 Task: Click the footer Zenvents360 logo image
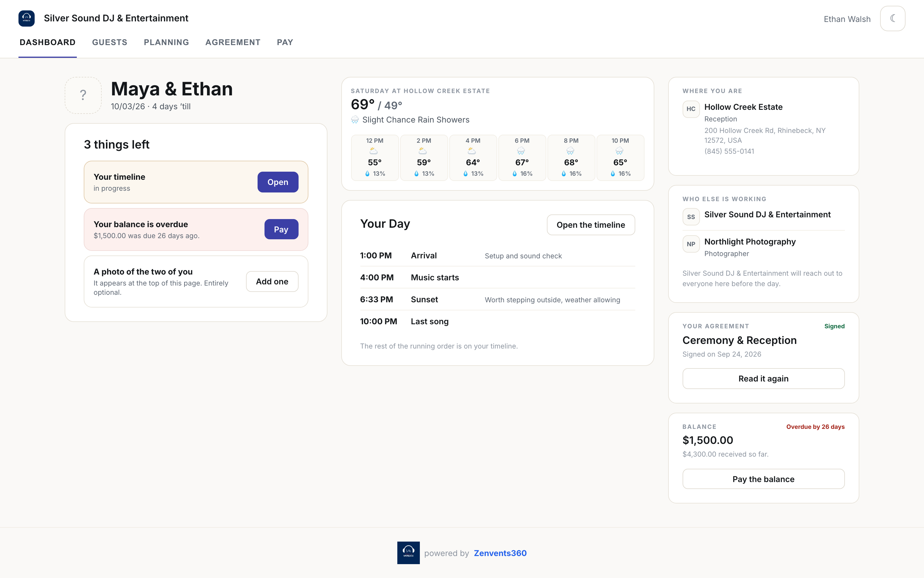[x=408, y=553]
